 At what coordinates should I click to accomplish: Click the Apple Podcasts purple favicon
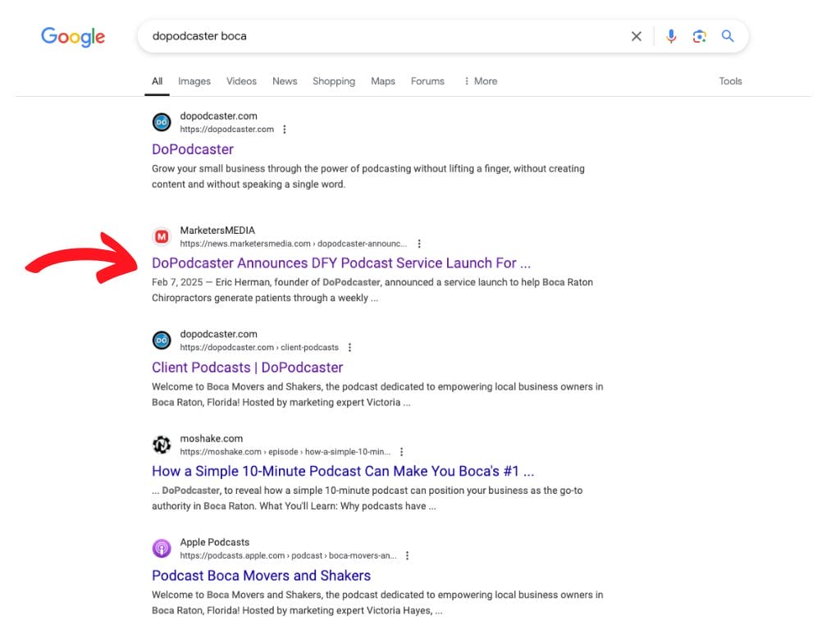(x=162, y=549)
